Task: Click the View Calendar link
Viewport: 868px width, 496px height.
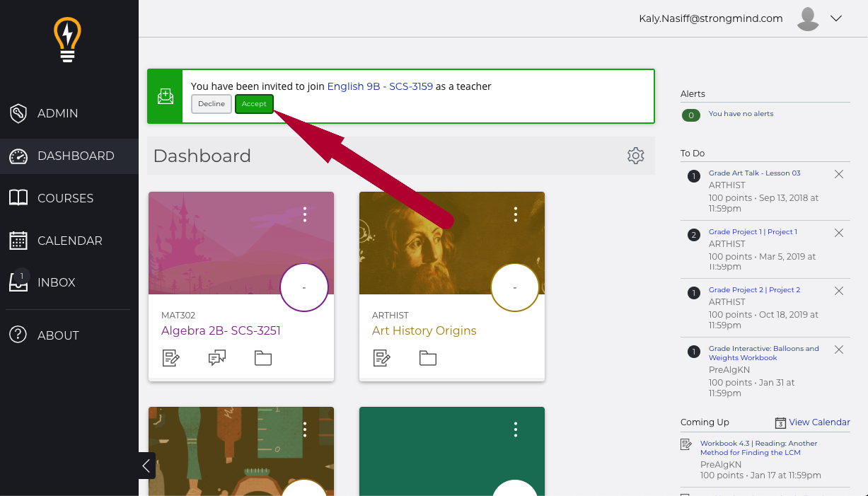Action: pos(820,422)
